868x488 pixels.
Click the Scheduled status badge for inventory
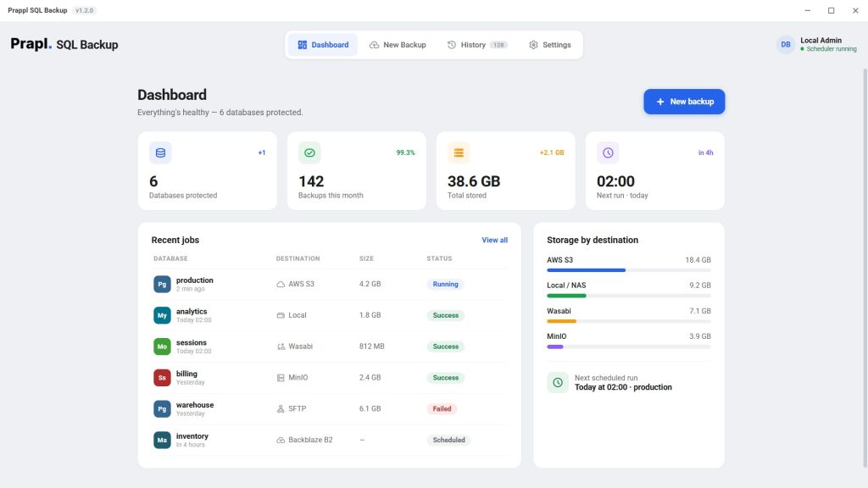click(x=448, y=441)
